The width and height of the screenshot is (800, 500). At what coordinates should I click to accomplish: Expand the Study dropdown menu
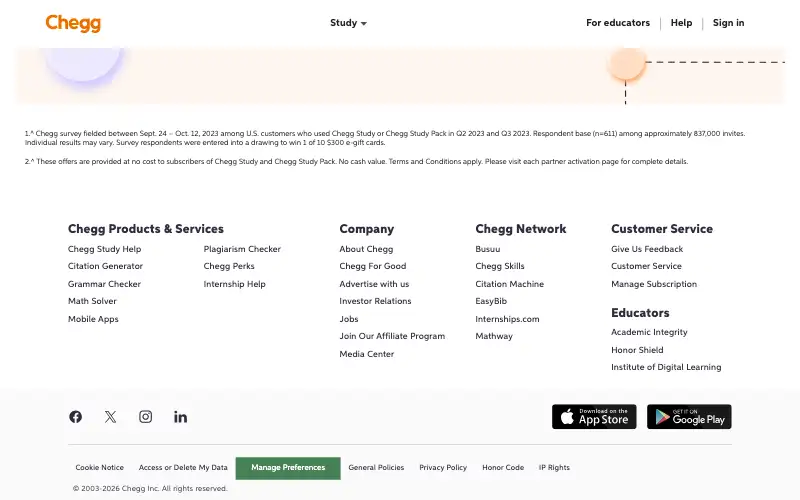pyautogui.click(x=348, y=23)
